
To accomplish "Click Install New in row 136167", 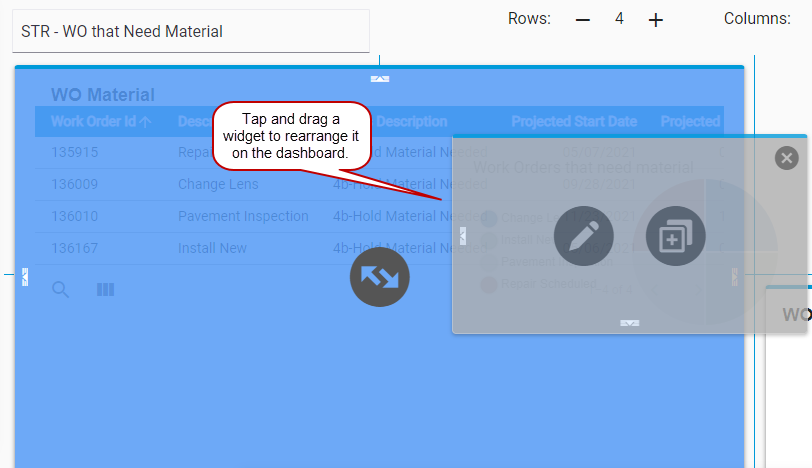I will (x=212, y=248).
